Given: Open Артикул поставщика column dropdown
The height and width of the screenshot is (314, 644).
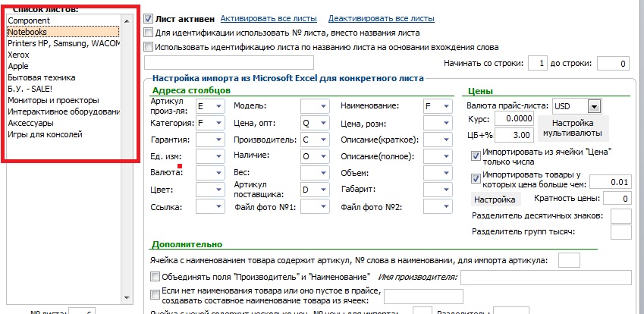Looking at the screenshot, I should coord(324,190).
